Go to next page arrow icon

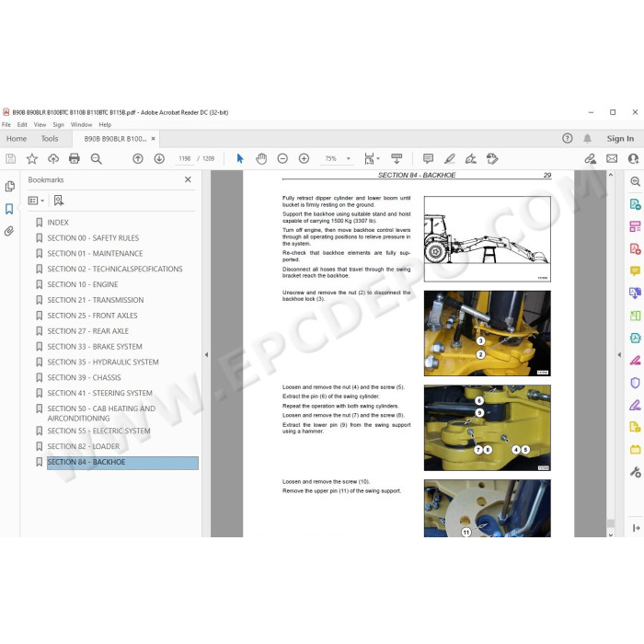pyautogui.click(x=159, y=158)
